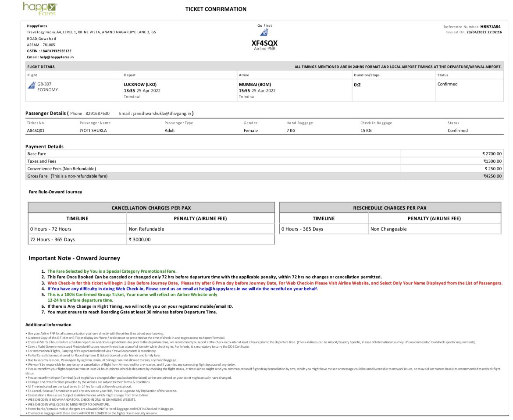Click the 100% Confirmed Group Ticket note

pos(132,297)
